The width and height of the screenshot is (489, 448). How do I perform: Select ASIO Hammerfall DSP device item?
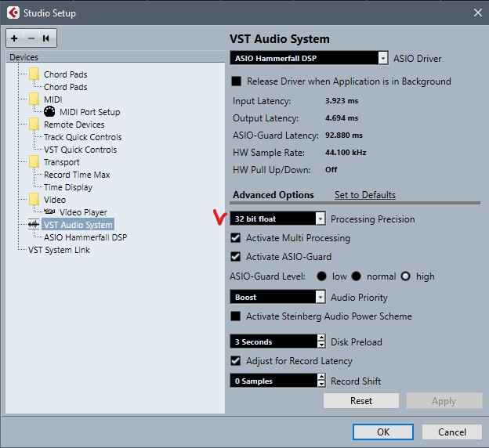(x=85, y=237)
